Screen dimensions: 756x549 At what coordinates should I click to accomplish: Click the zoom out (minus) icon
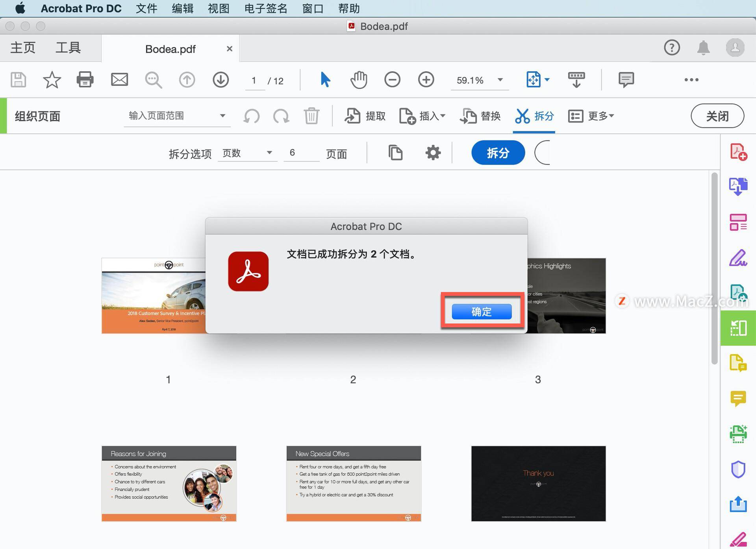click(x=392, y=79)
